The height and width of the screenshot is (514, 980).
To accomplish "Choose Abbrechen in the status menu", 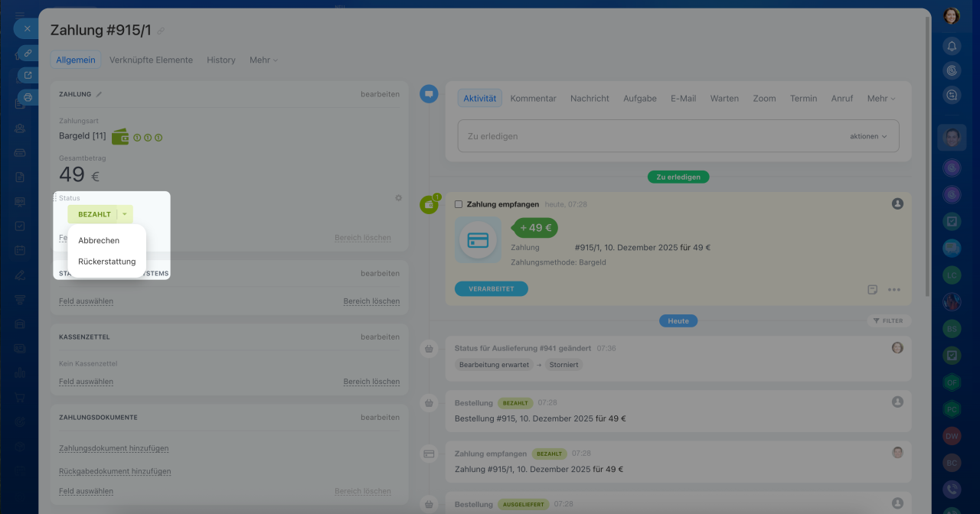I will pos(99,240).
